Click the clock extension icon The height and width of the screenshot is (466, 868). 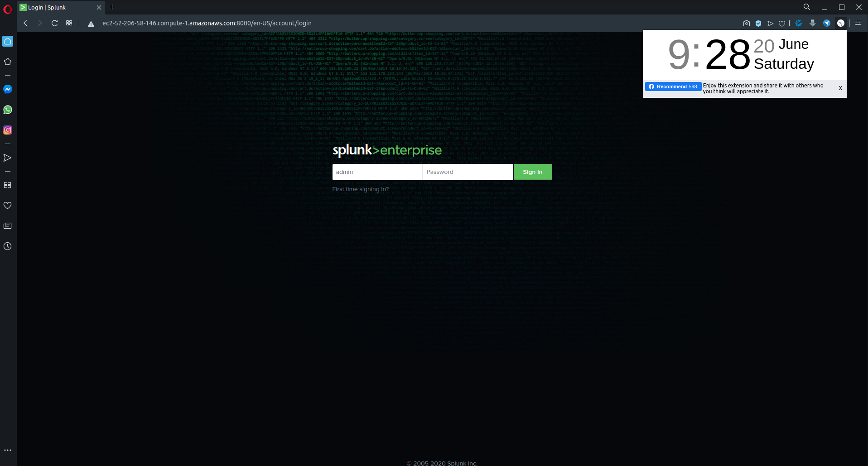coord(841,23)
